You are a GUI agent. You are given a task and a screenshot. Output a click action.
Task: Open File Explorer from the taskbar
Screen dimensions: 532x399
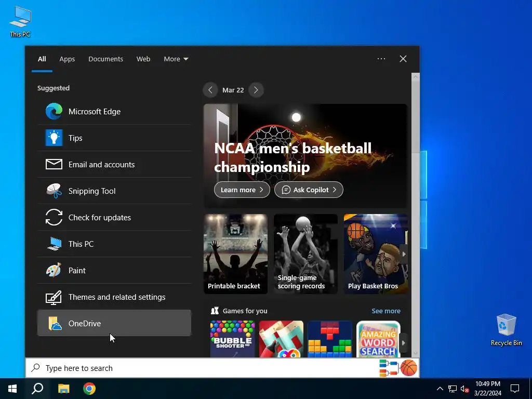click(63, 389)
